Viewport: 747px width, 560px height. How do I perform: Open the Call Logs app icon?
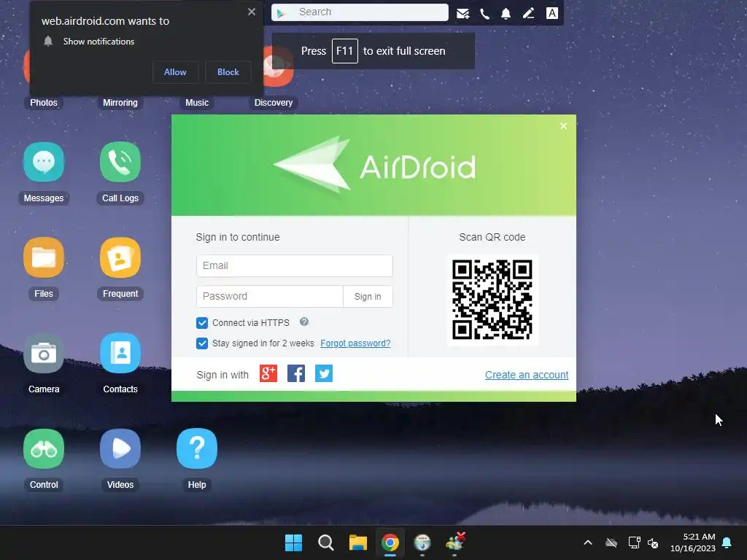[x=120, y=162]
